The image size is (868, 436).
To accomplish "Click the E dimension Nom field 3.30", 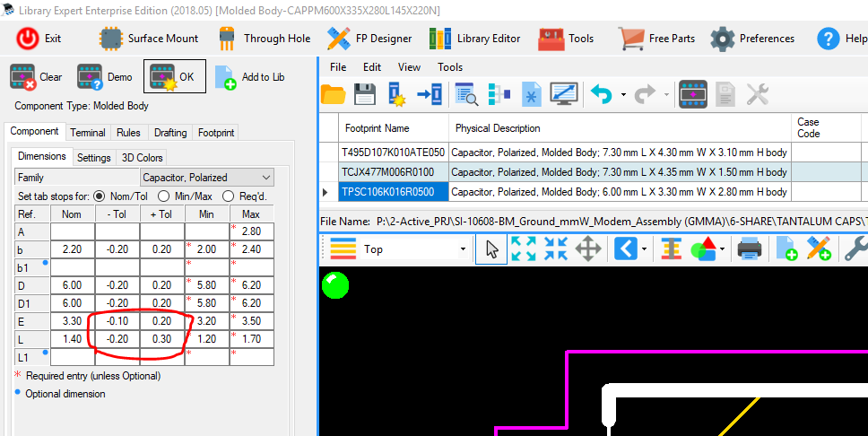I will [x=71, y=319].
